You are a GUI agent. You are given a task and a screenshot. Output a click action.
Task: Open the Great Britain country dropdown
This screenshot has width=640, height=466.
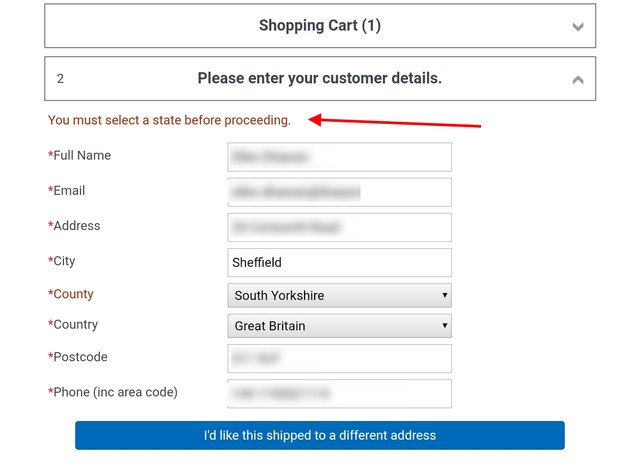tap(339, 326)
